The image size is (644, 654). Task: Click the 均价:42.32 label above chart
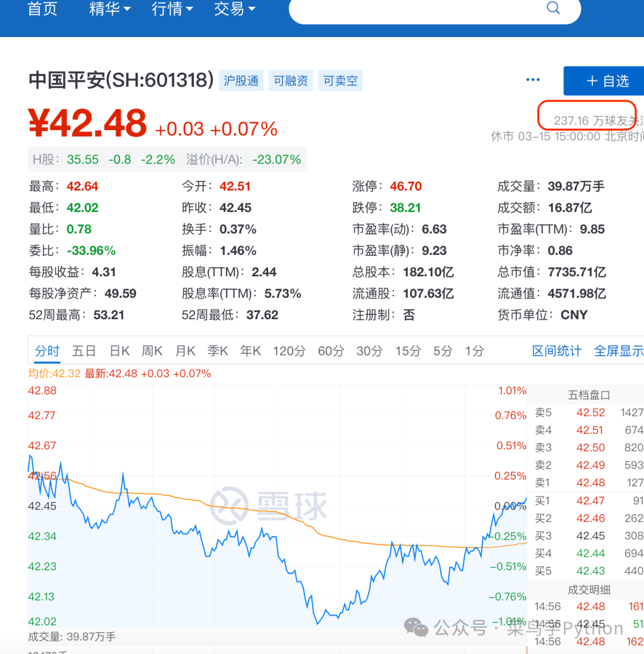54,374
